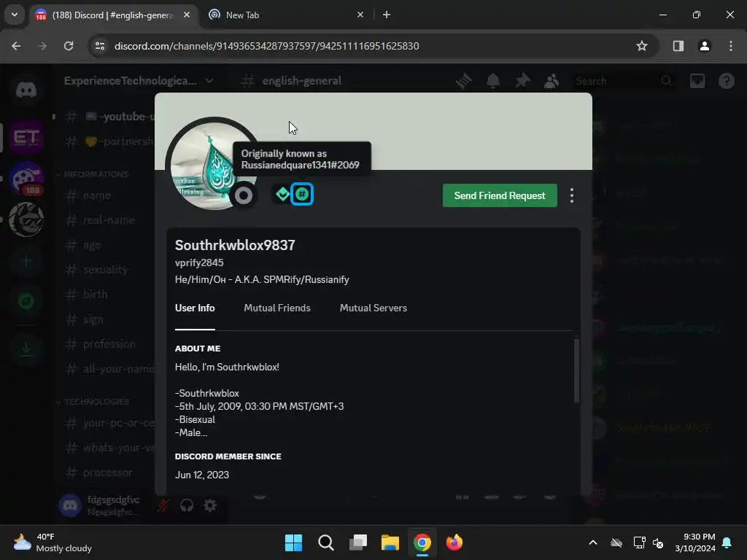The height and width of the screenshot is (560, 747).
Task: Show pinned messages pin icon
Action: [522, 81]
